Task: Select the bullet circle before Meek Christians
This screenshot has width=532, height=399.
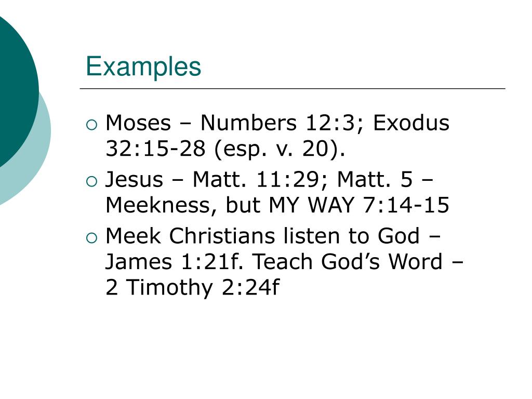Action: (91, 238)
